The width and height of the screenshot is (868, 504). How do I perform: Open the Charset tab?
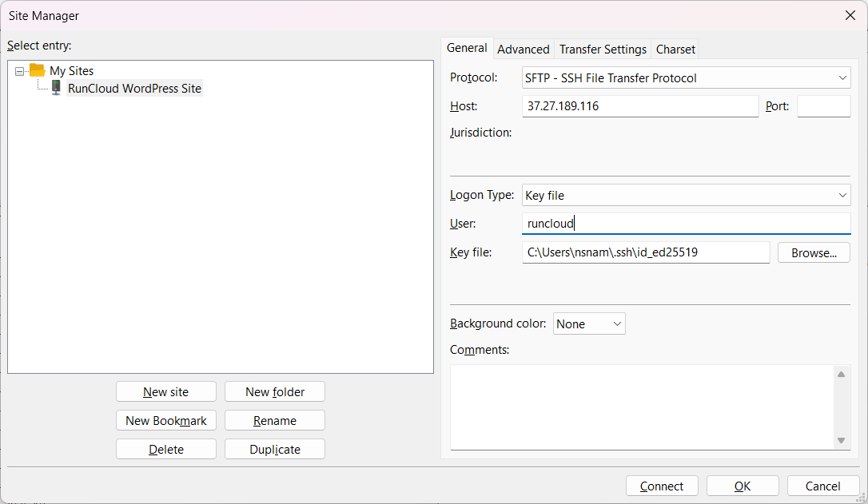pyautogui.click(x=675, y=50)
